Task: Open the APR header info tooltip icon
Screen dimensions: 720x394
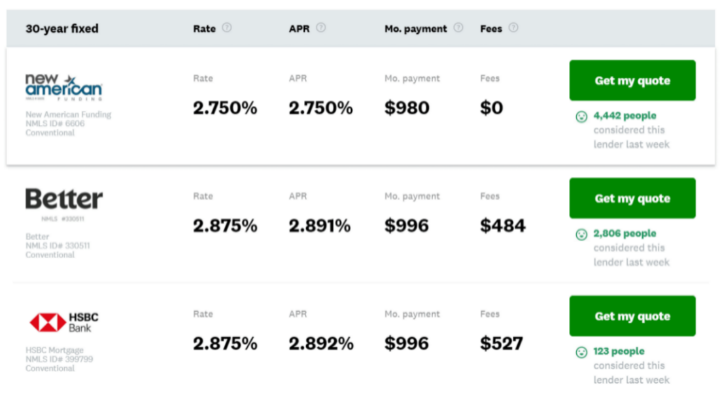Action: tap(321, 28)
